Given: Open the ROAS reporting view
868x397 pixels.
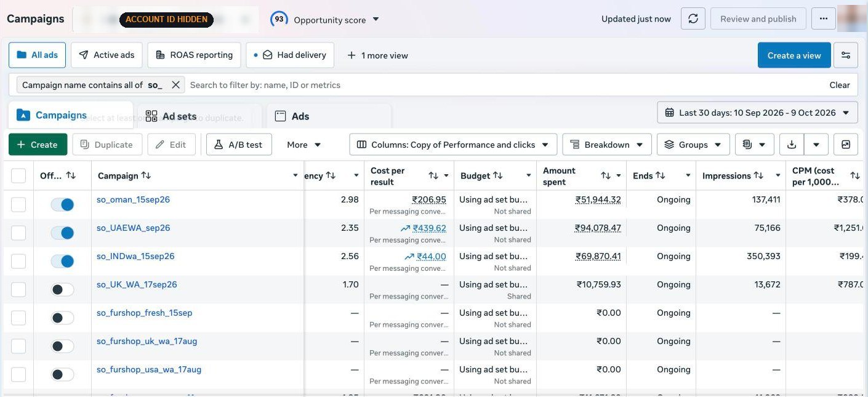Looking at the screenshot, I should pos(194,55).
